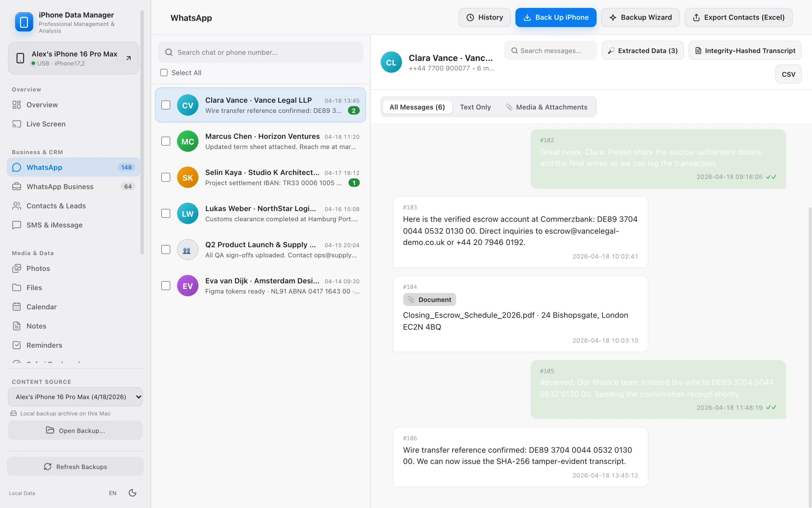
Task: Click the MC avatar for Marcus Chen
Action: click(x=188, y=141)
